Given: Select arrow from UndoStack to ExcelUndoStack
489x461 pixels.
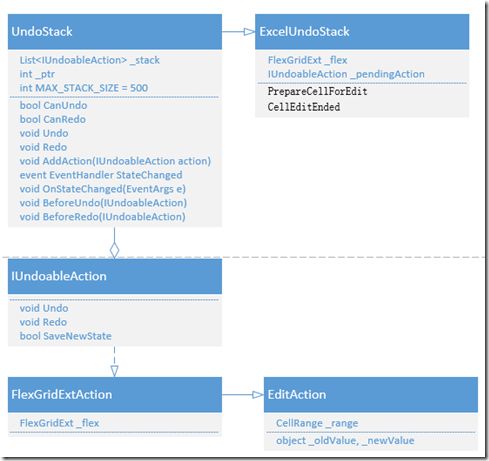Looking at the screenshot, I should tap(239, 32).
